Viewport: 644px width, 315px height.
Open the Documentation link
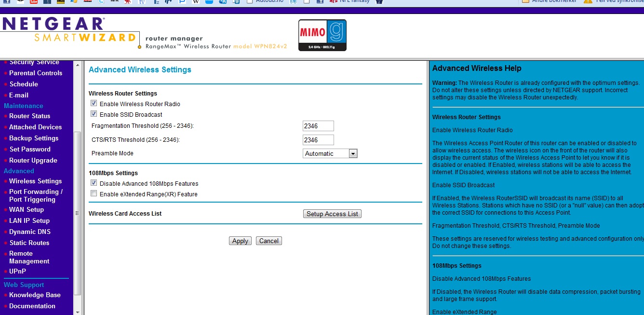[32, 306]
